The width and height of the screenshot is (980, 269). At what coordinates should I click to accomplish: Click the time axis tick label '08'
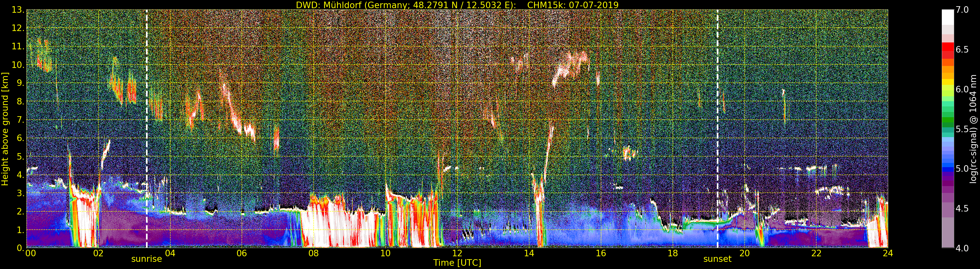click(313, 253)
